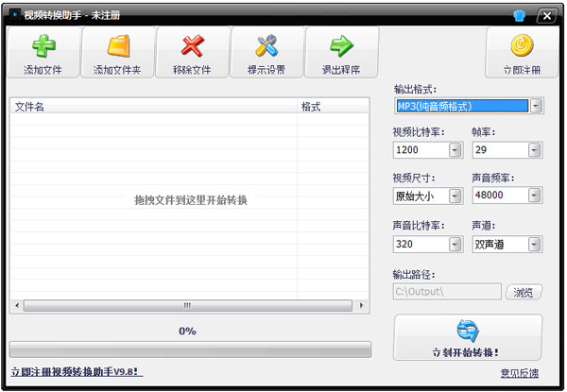Start conversion with 立刻开始转换 button
The height and width of the screenshot is (392, 567).
pos(468,337)
